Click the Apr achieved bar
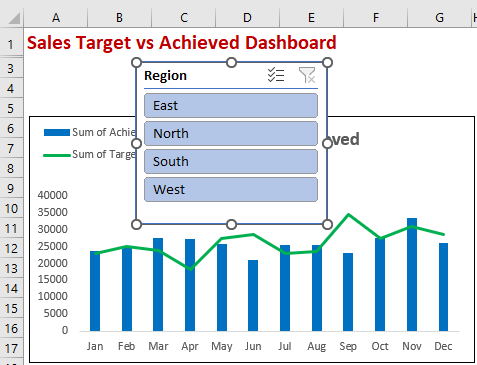 [x=190, y=285]
